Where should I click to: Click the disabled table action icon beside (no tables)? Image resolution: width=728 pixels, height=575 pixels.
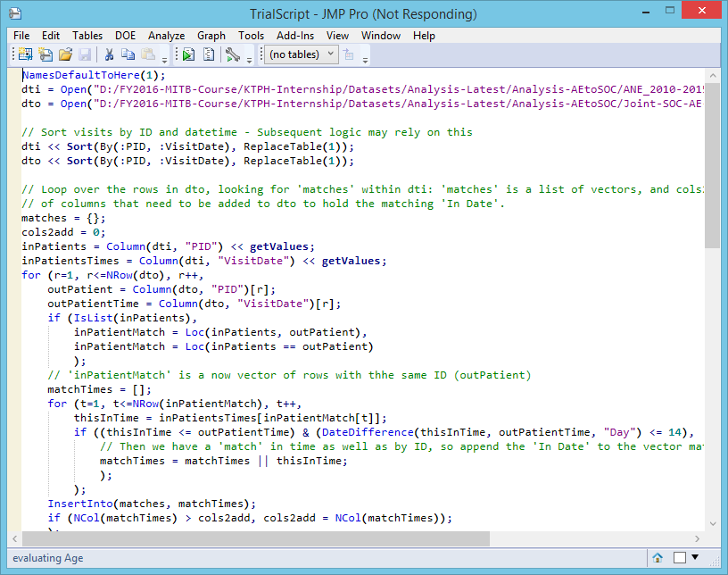(x=348, y=54)
